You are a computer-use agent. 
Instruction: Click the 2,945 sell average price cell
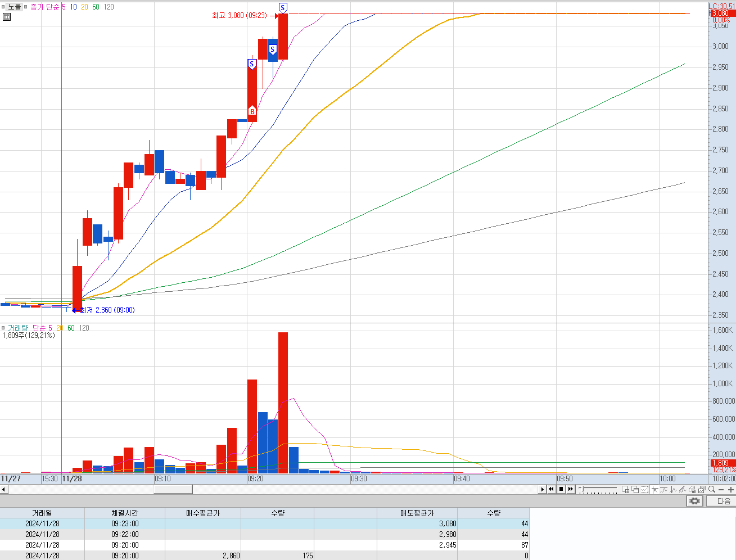(417, 545)
